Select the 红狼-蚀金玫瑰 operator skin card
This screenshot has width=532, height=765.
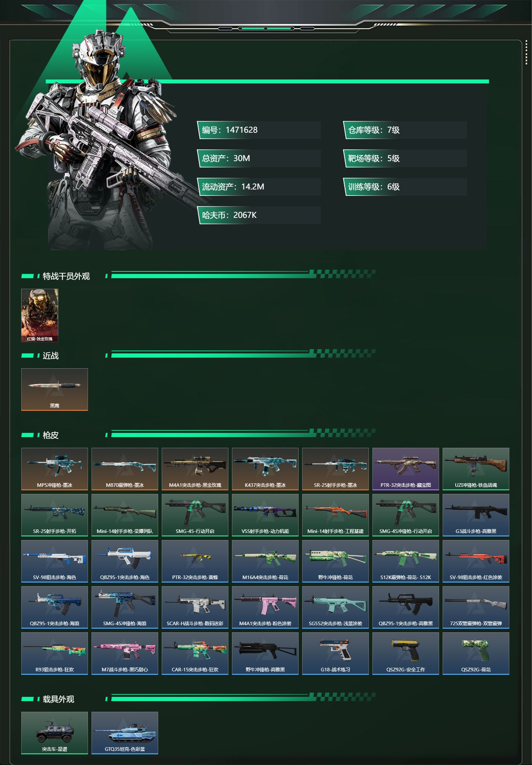[40, 315]
